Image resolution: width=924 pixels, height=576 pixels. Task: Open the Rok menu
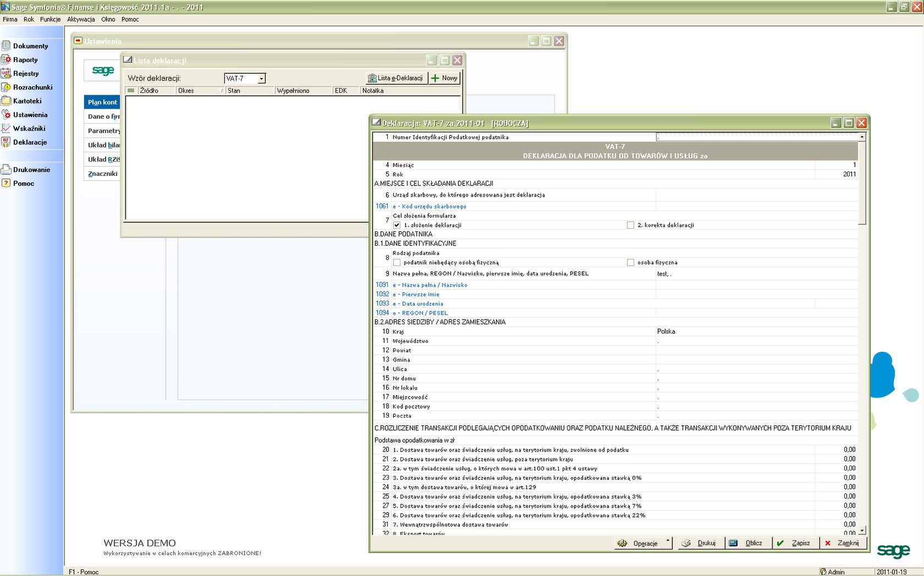point(29,19)
